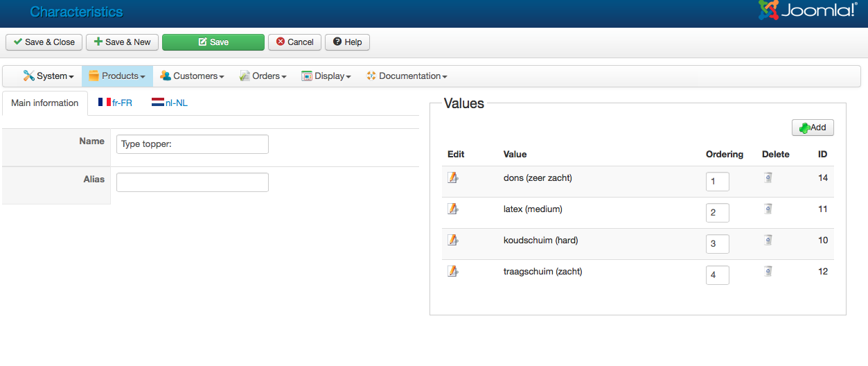Click the ordering field with value 3
The width and height of the screenshot is (868, 366).
pyautogui.click(x=718, y=244)
